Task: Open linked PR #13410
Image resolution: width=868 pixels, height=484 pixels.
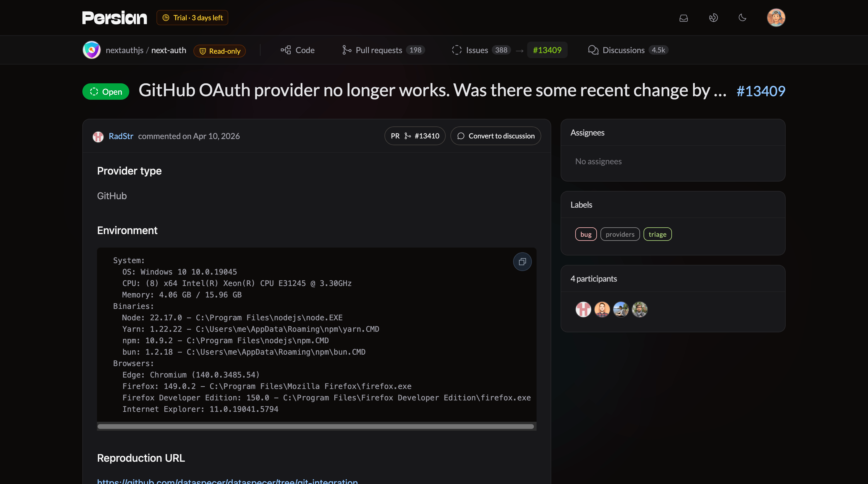Action: 415,136
